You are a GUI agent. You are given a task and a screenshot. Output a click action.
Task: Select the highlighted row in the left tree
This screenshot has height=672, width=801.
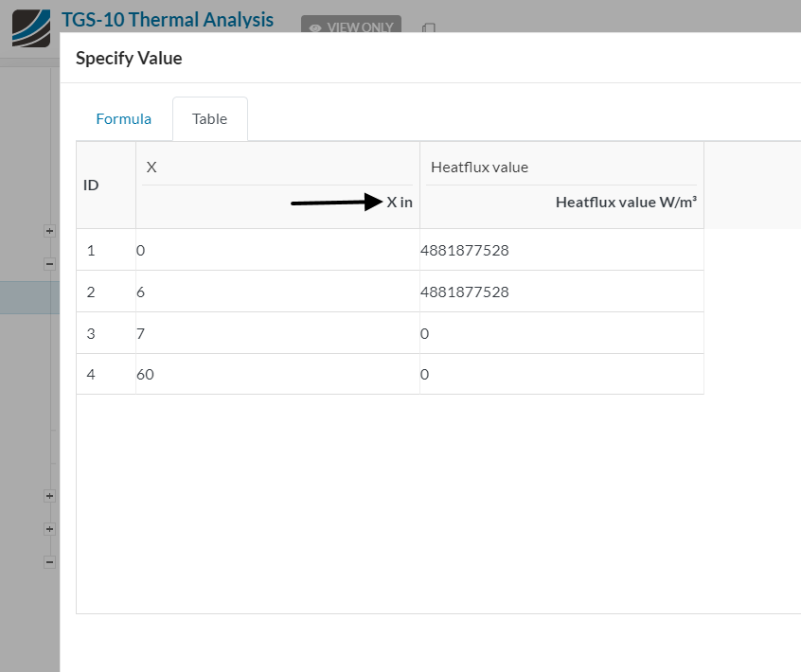[29, 298]
